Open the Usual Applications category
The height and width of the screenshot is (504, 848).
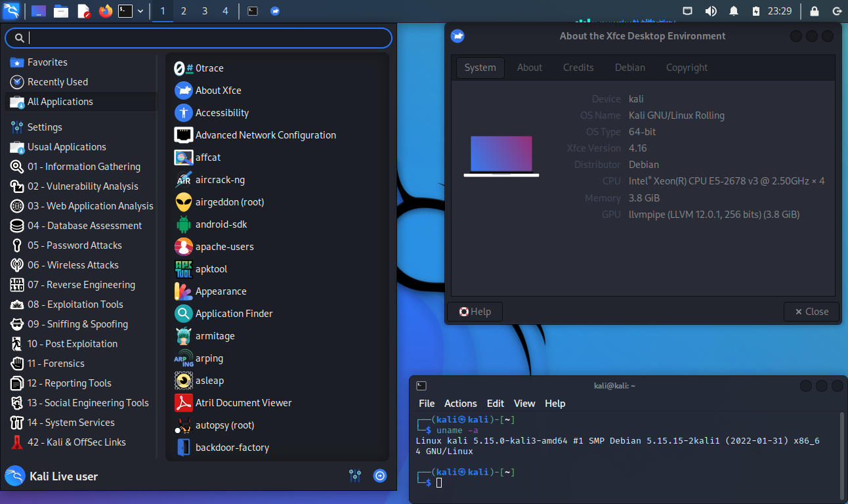click(81, 147)
